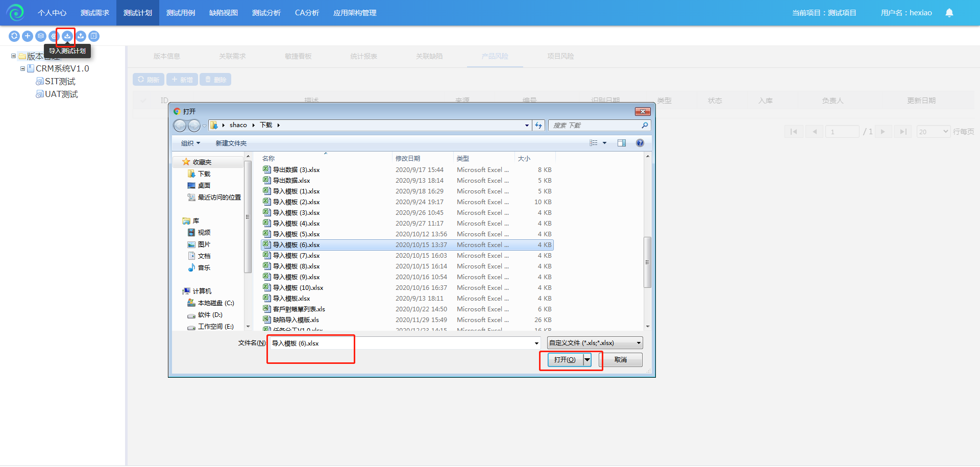Expand the file type filter dropdown
Image resolution: width=980 pixels, height=467 pixels.
(x=638, y=343)
